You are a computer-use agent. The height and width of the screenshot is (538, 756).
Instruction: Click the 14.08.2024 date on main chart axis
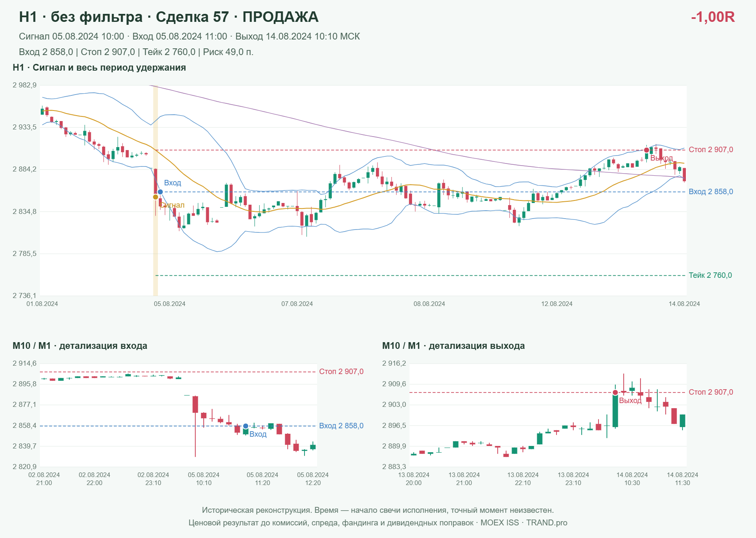(684, 304)
